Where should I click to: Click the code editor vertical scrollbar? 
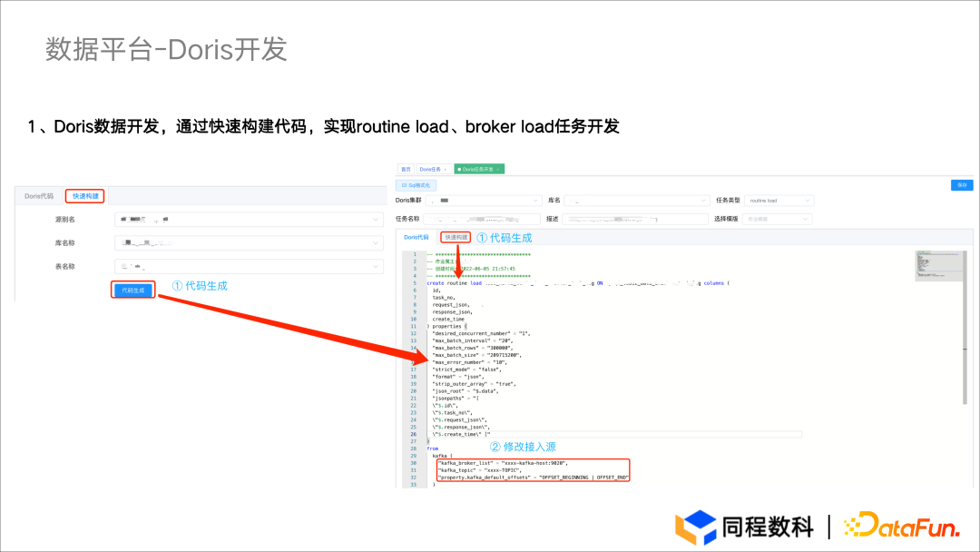click(x=965, y=328)
